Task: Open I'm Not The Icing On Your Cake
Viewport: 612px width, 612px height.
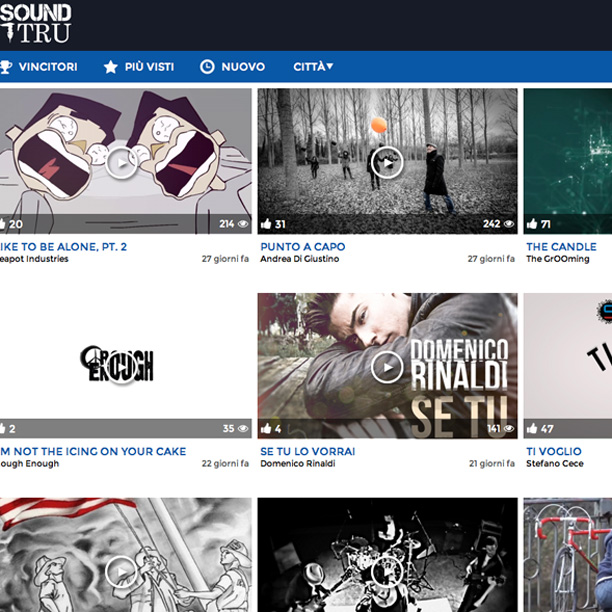Action: pyautogui.click(x=93, y=451)
